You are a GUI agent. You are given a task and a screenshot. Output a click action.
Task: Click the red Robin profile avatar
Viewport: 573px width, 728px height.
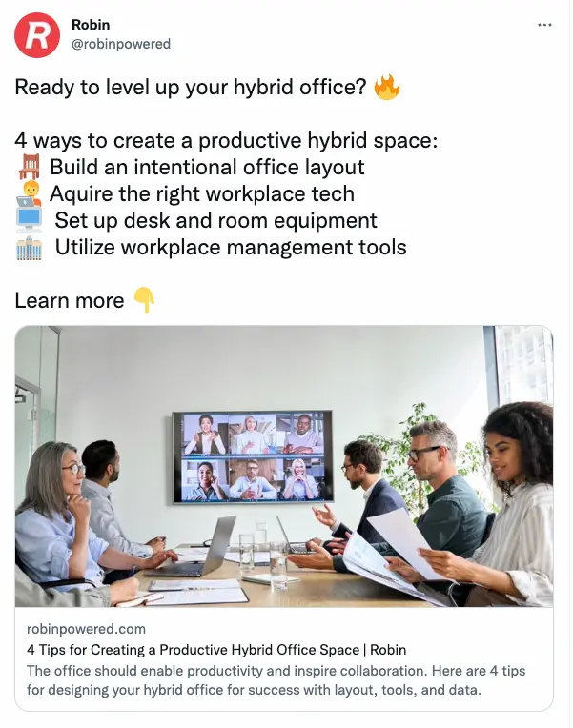click(x=37, y=35)
